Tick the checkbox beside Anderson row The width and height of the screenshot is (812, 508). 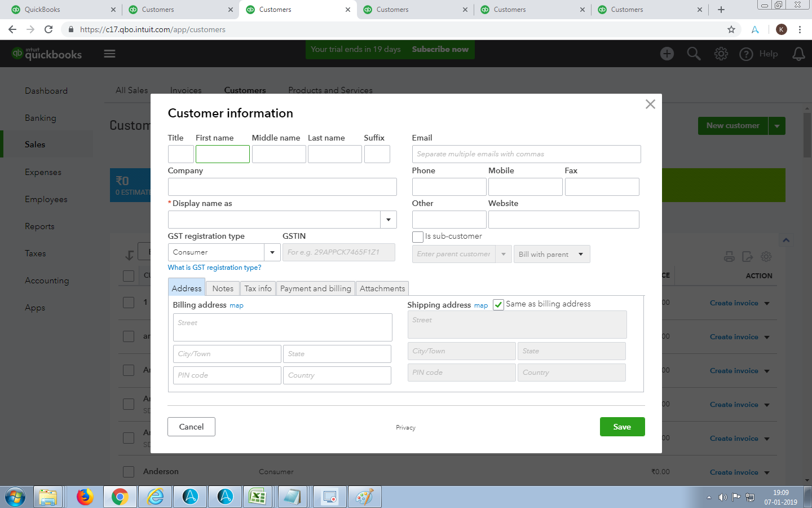[129, 472]
